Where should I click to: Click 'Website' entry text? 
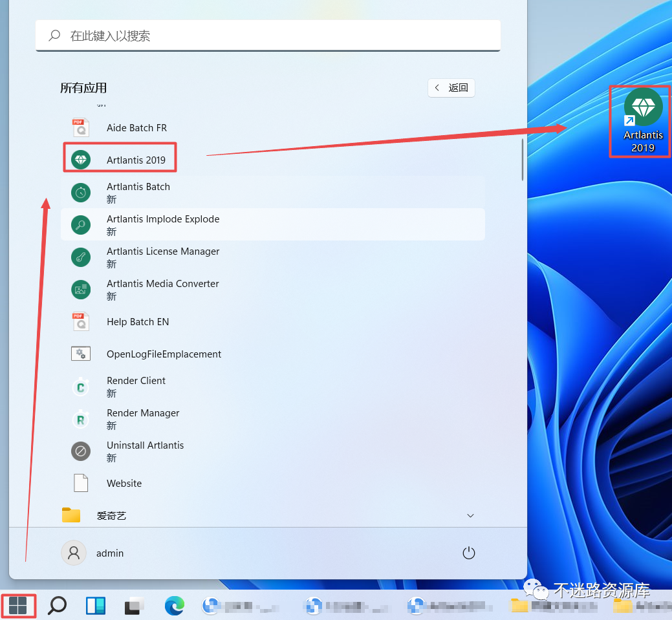[x=124, y=484]
